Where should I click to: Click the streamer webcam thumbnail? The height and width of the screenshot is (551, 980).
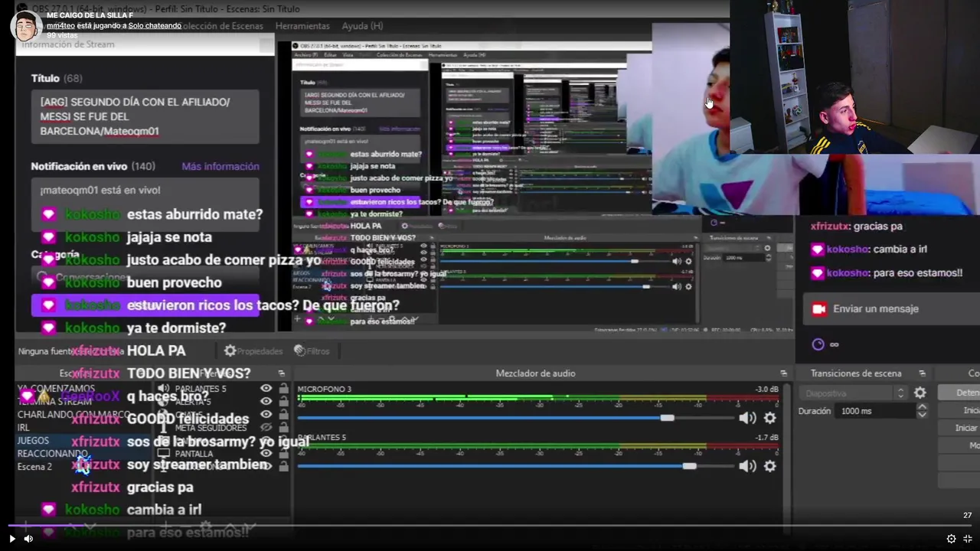click(x=854, y=77)
